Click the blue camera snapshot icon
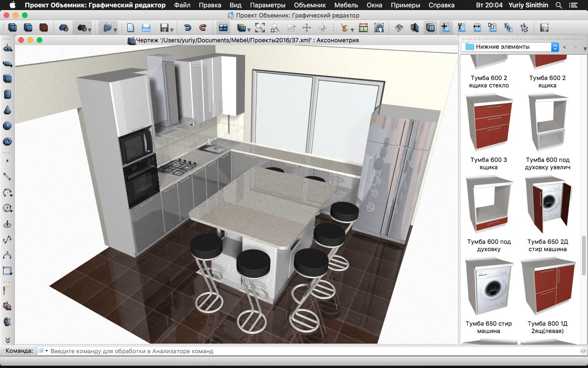 coord(64,28)
